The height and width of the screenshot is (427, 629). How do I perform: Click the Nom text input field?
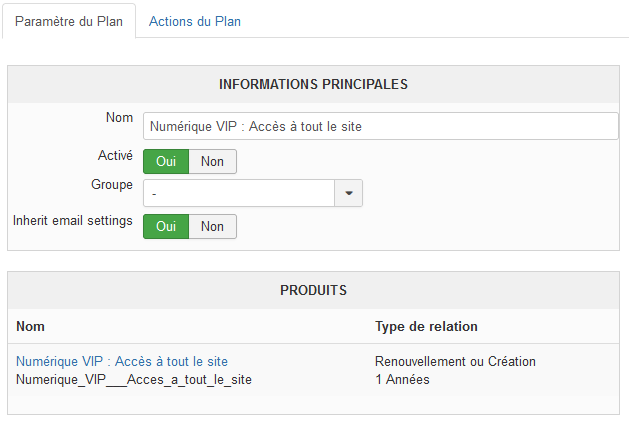(380, 126)
